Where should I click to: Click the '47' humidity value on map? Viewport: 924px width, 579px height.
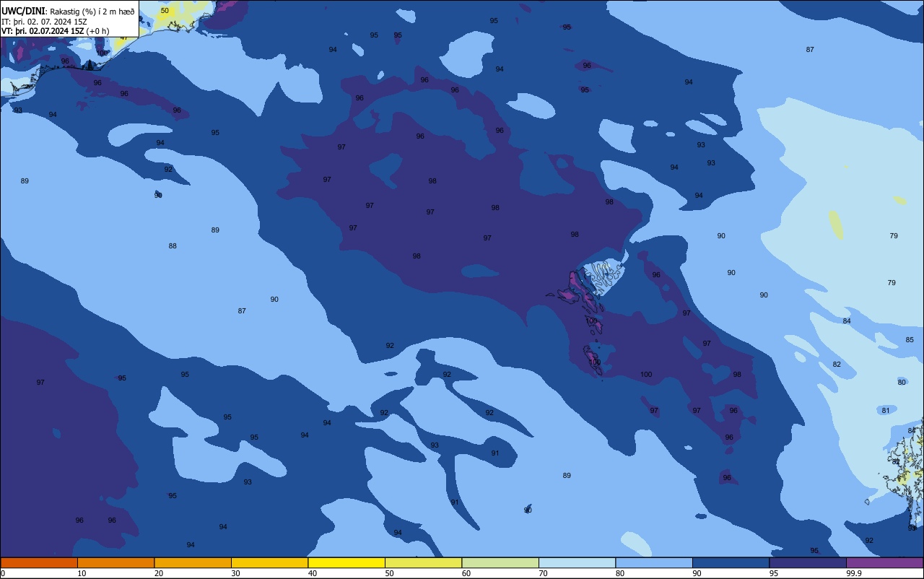click(x=123, y=38)
